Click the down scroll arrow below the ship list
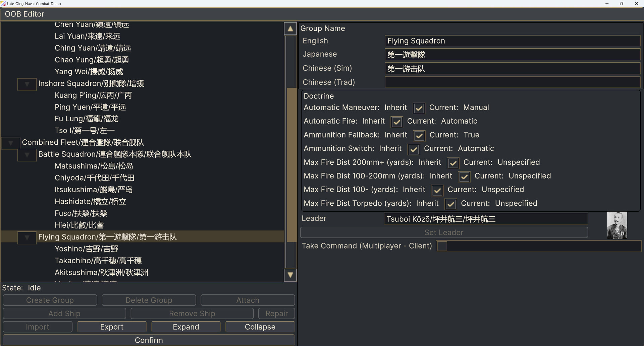The width and height of the screenshot is (644, 346). [x=290, y=275]
